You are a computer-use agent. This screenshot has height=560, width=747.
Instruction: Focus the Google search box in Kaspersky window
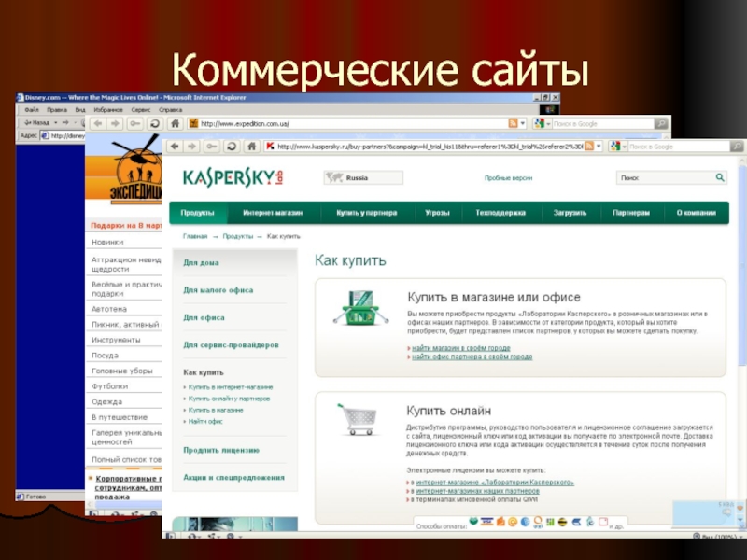[679, 147]
